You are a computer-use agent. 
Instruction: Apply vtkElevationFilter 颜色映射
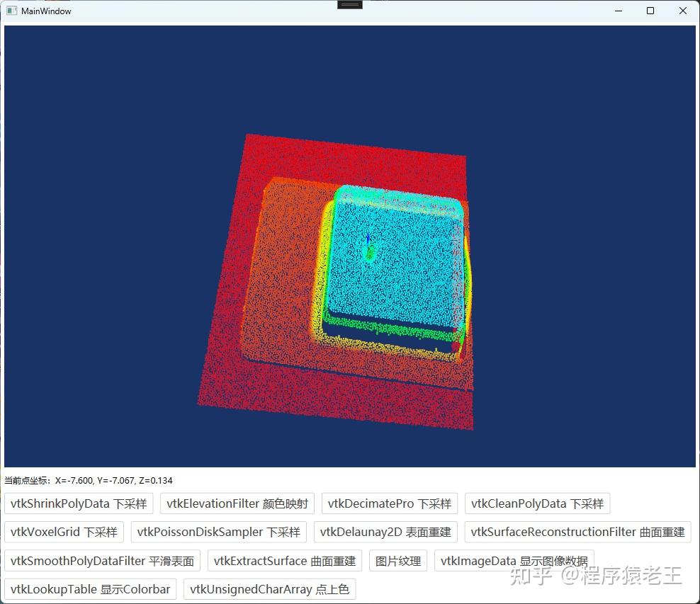click(x=237, y=503)
